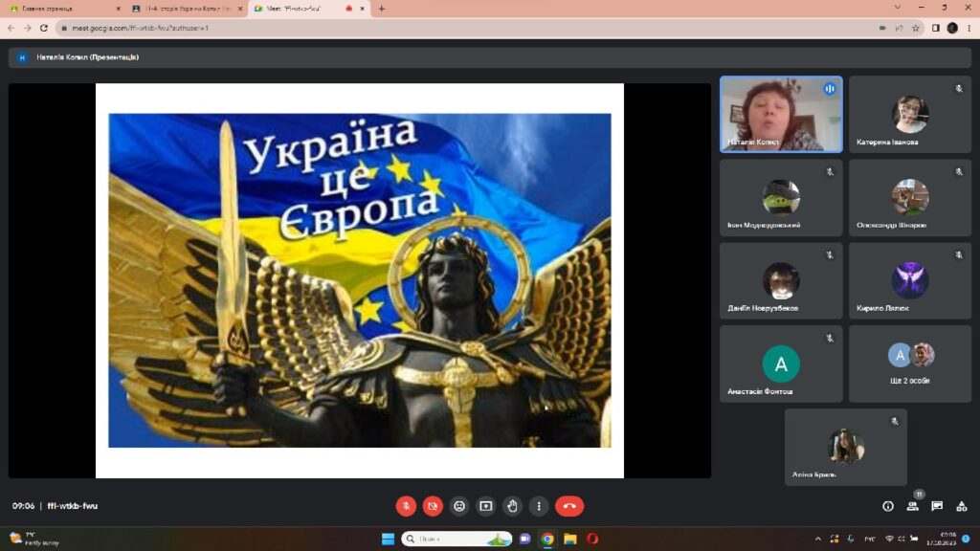Screen dimensions: 980x551
Task: Close the Главная страница tab
Action: [x=118, y=9]
